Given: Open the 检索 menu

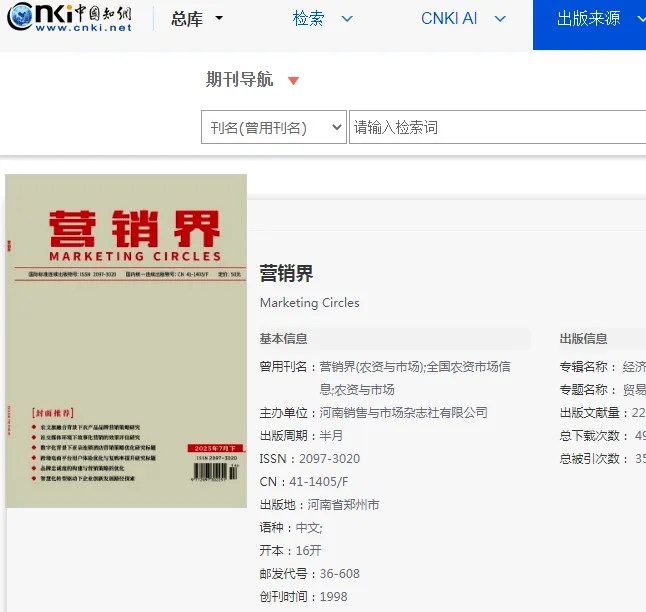Looking at the screenshot, I should [308, 19].
